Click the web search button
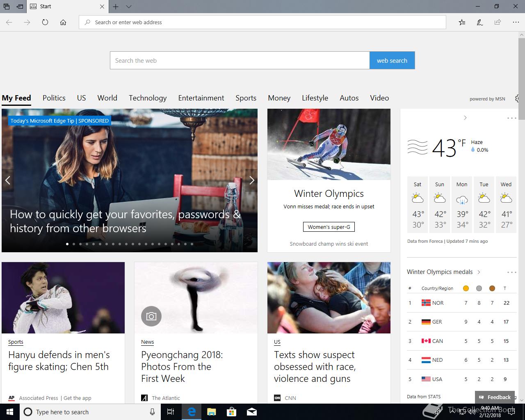This screenshot has width=525, height=420. 392,60
